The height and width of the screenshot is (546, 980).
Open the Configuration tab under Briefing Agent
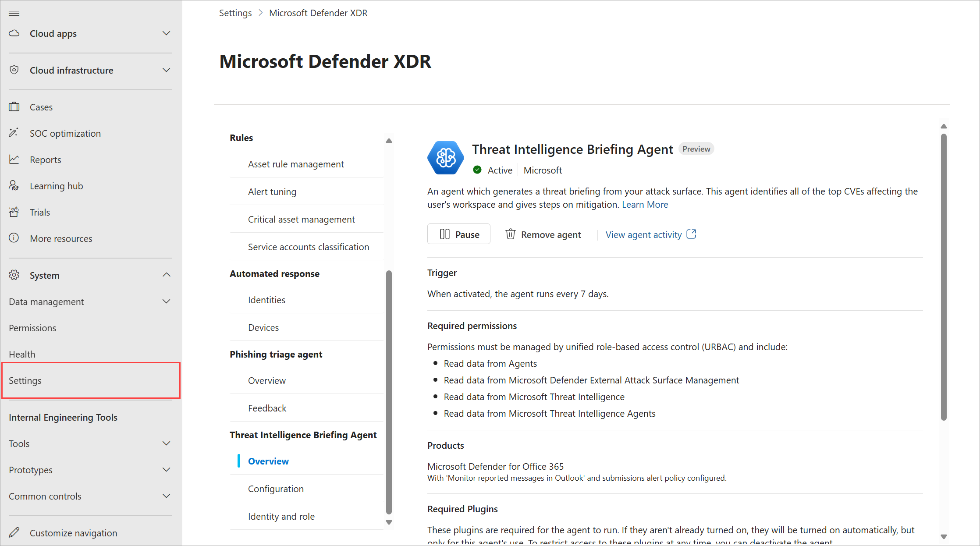[276, 489]
